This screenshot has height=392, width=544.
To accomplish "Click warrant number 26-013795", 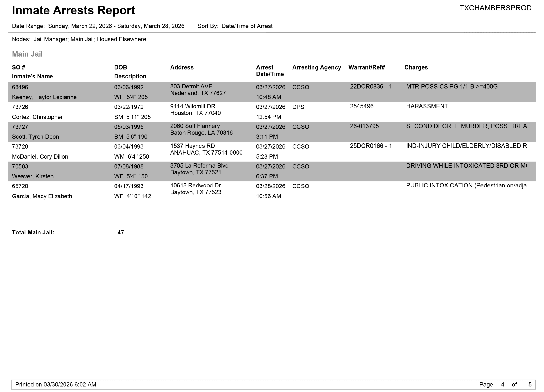I will click(364, 126).
